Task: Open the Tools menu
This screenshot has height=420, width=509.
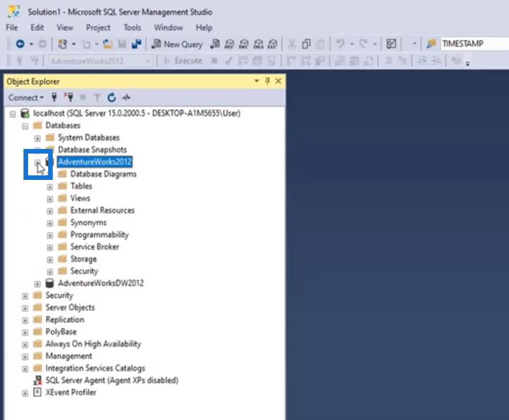Action: coord(132,28)
